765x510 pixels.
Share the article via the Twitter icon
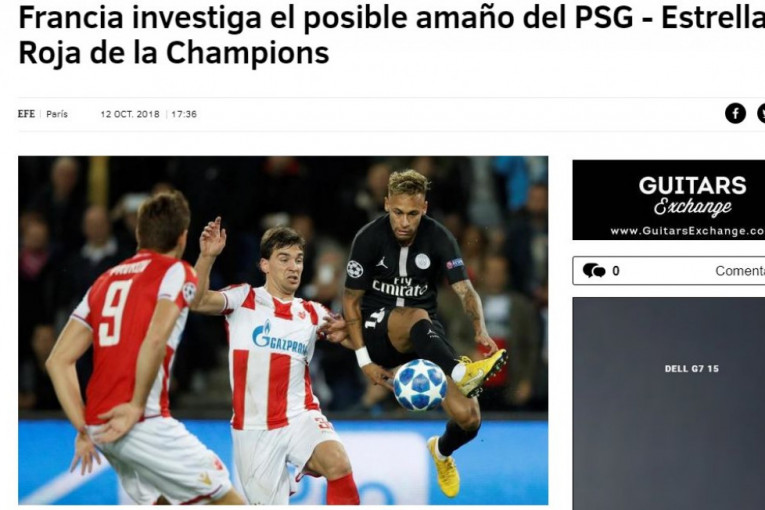[x=761, y=113]
